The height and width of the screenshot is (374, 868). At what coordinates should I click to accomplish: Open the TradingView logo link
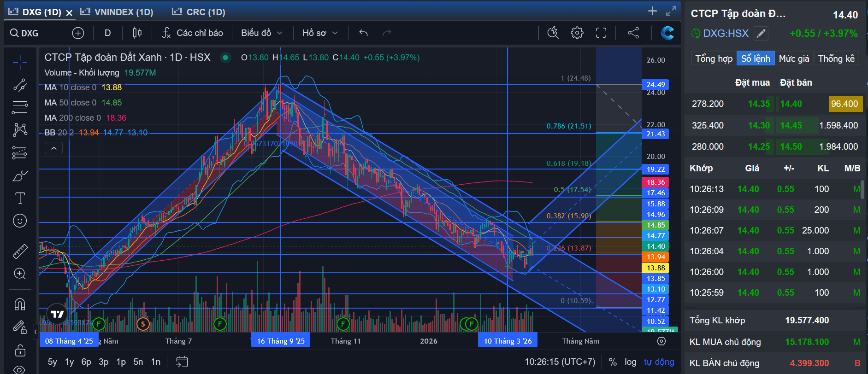click(57, 314)
